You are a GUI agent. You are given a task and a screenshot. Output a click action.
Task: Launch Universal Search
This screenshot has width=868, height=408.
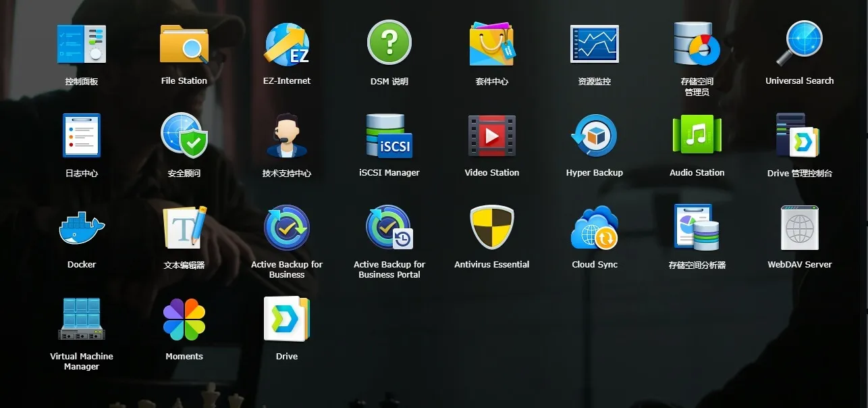[x=800, y=43]
